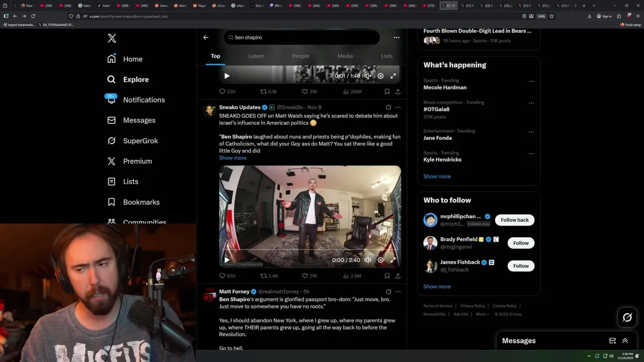
Task: Open more options on Matt Forney post
Action: [x=398, y=292]
